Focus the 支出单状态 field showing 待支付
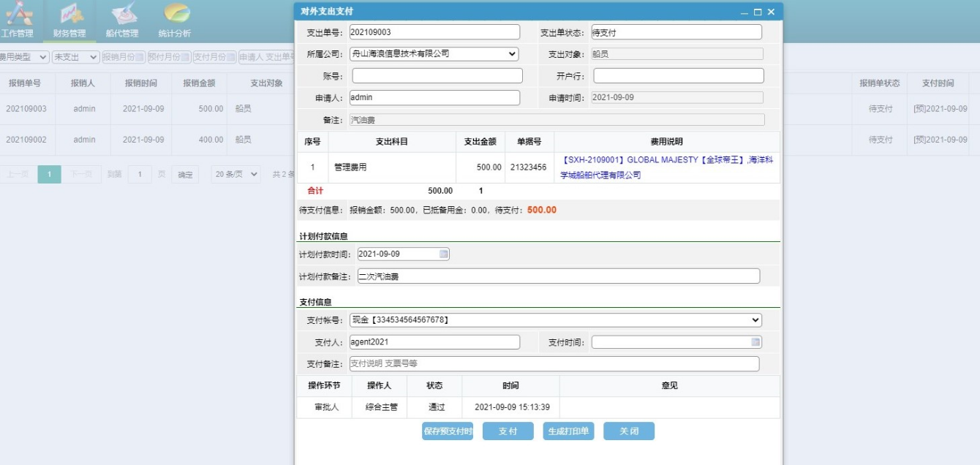980x465 pixels. (x=676, y=32)
